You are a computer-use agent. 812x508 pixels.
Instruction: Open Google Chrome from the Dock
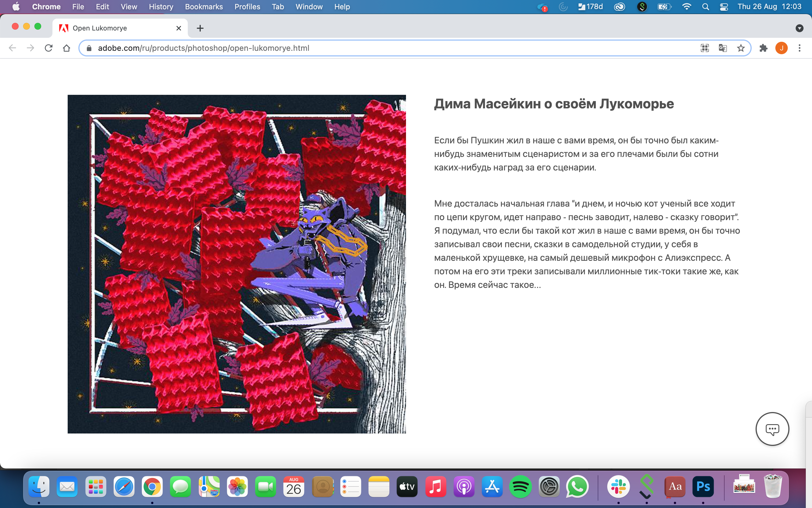point(152,487)
